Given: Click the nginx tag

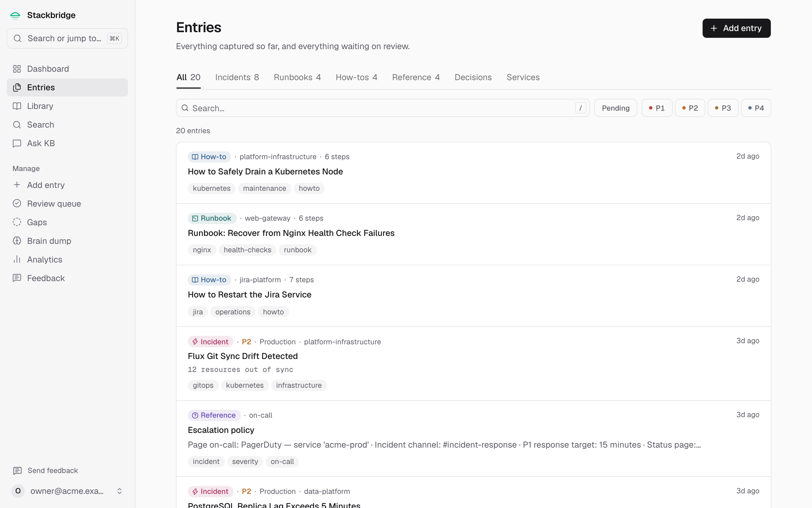Looking at the screenshot, I should (202, 250).
